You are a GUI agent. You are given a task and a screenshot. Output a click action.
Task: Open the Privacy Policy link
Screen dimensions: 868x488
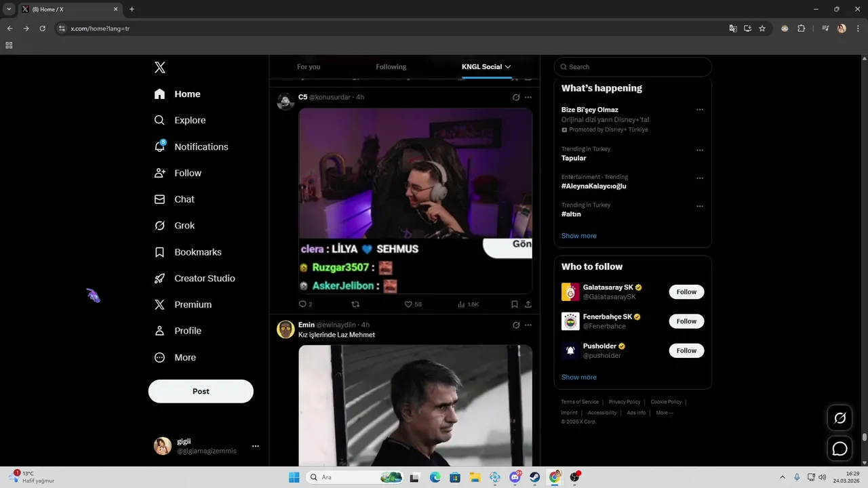click(x=625, y=402)
